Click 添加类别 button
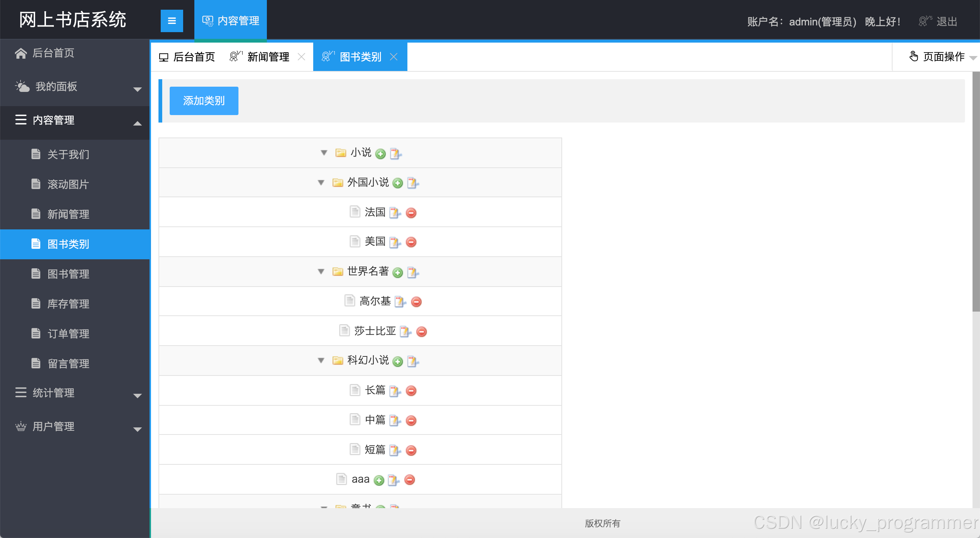Viewport: 980px width, 538px height. pyautogui.click(x=204, y=101)
